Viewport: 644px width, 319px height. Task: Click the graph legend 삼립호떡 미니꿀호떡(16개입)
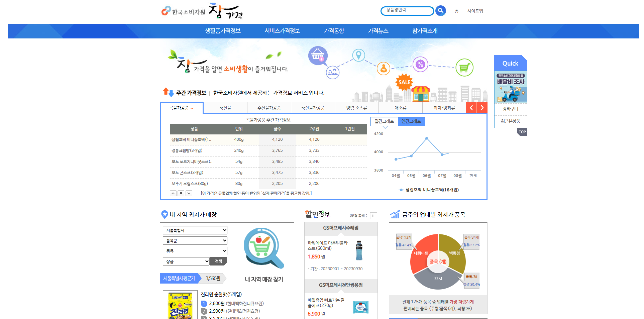429,190
